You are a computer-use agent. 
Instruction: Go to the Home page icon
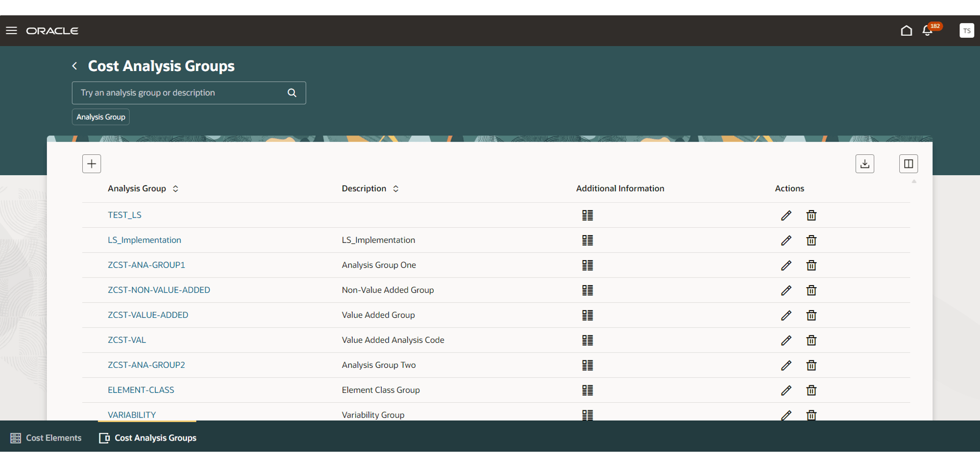click(x=906, y=31)
